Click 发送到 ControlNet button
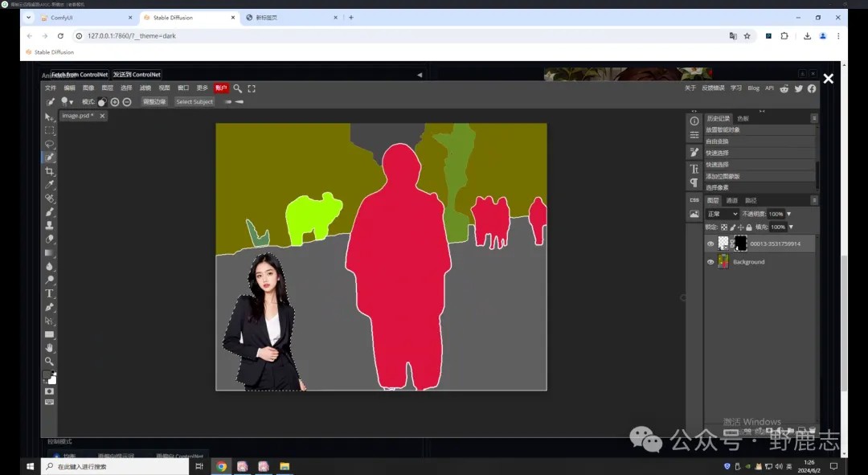 (137, 74)
